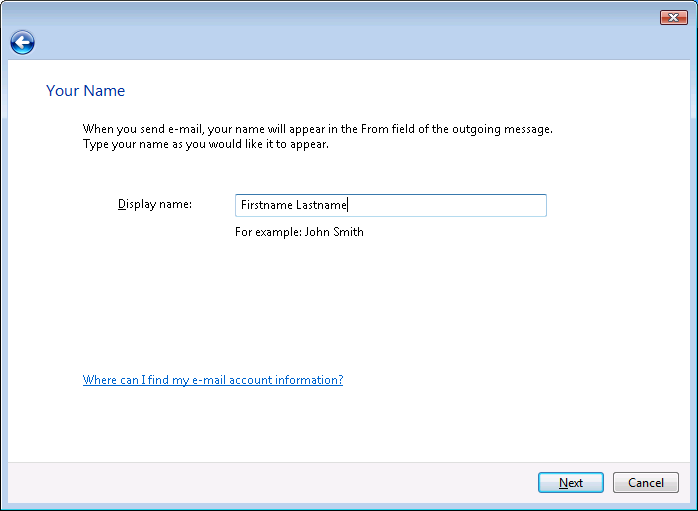Click the "For example: John Smith" hint text
The image size is (698, 511).
point(299,232)
